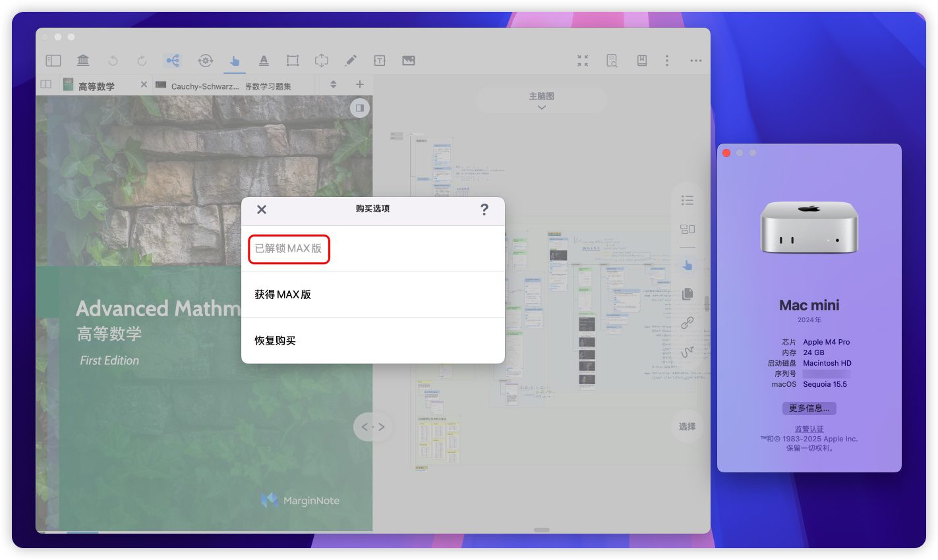Click the bottom panel drag handle
The image size is (938, 560).
click(542, 530)
